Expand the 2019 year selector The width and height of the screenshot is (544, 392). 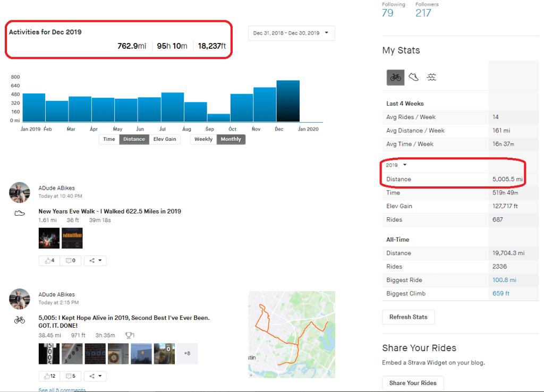396,165
